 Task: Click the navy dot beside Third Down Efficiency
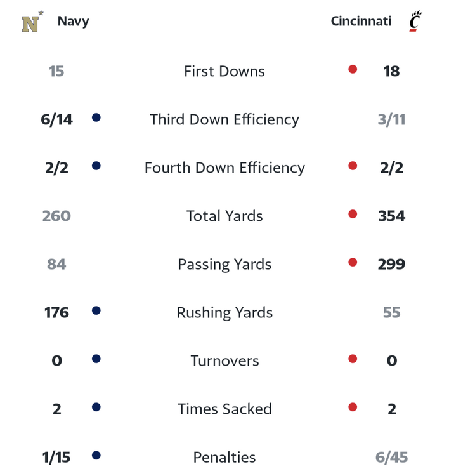click(96, 117)
